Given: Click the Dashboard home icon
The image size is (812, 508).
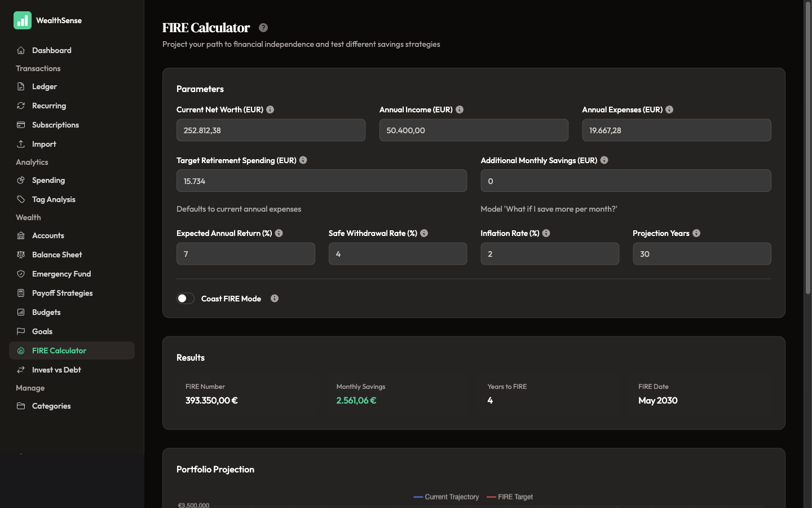Looking at the screenshot, I should 21,50.
